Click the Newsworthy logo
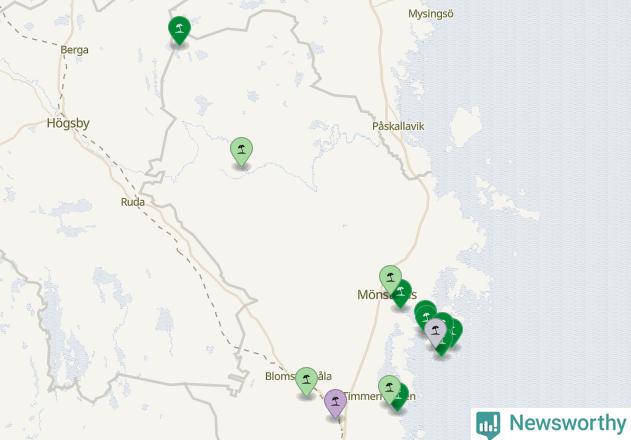631x440 pixels. click(551, 424)
